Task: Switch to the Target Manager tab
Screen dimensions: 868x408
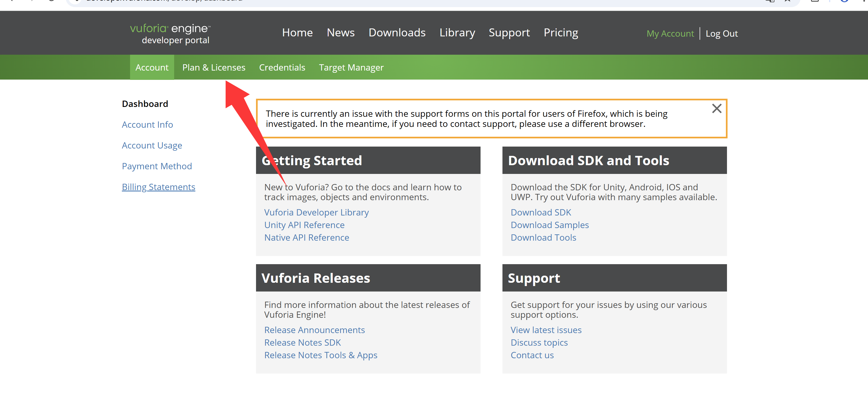Action: 351,67
